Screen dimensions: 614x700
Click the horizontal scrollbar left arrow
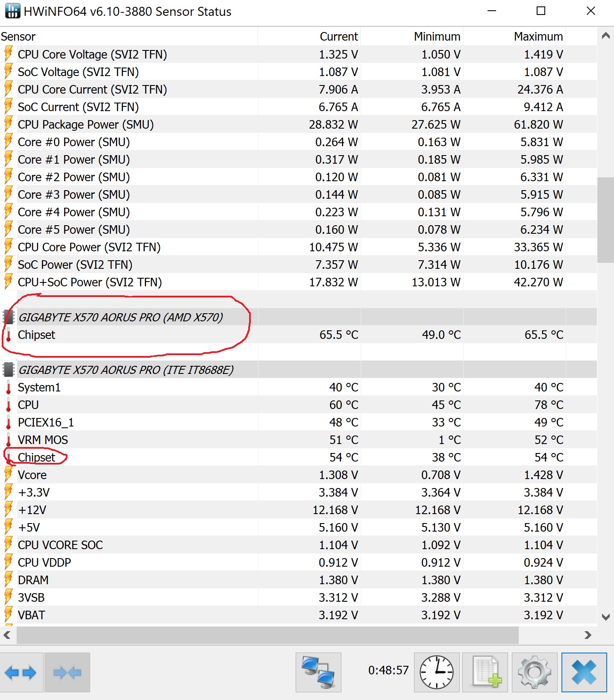pyautogui.click(x=7, y=635)
